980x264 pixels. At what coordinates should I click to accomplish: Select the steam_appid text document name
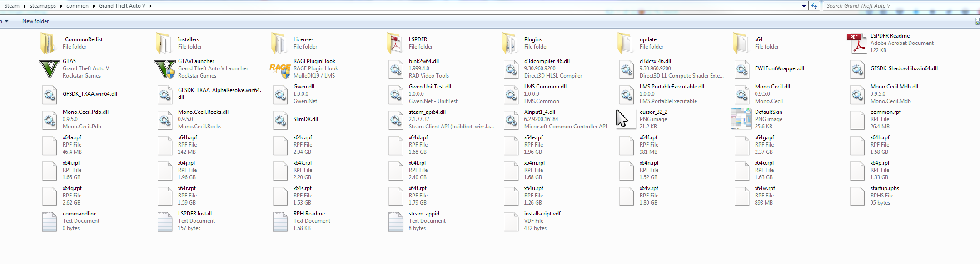point(424,214)
